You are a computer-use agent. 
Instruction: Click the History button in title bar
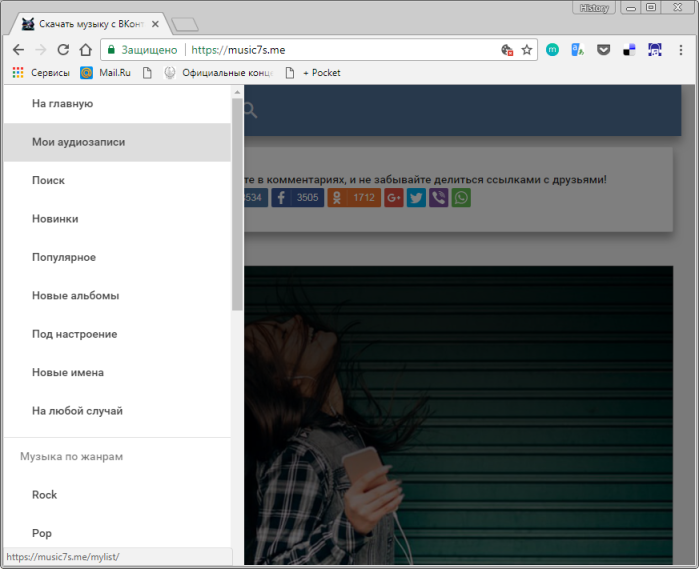594,8
